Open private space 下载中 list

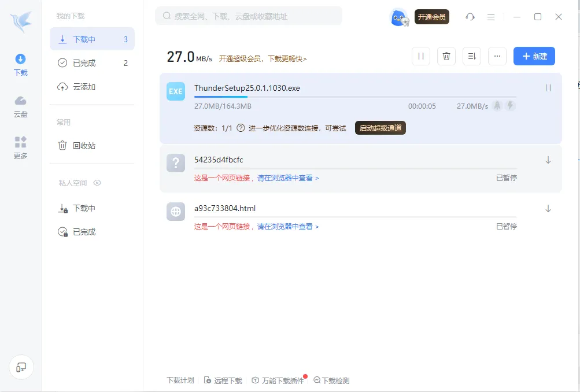[x=92, y=208]
